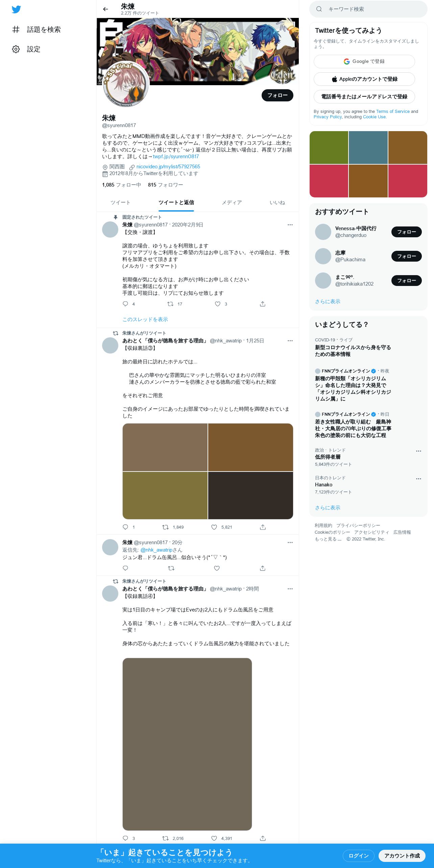Open the tall image in 収録裏話④ tweet
This screenshot has width=434, height=868.
point(187,744)
